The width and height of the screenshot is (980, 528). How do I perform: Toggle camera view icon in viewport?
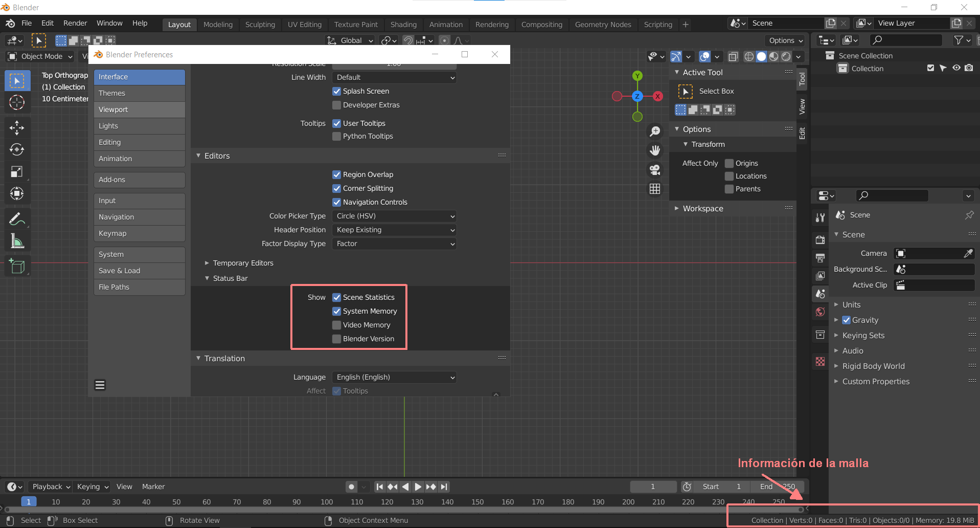click(655, 170)
